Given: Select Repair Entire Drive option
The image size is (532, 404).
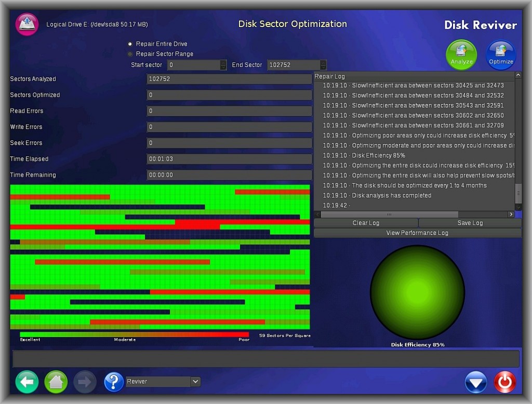Looking at the screenshot, I should 158,44.
